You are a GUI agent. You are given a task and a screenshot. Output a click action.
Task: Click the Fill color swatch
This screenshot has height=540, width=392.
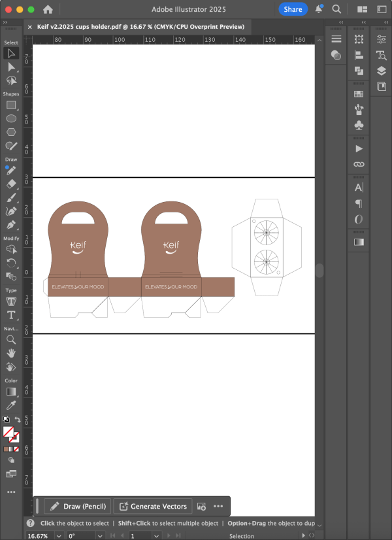tap(8, 432)
